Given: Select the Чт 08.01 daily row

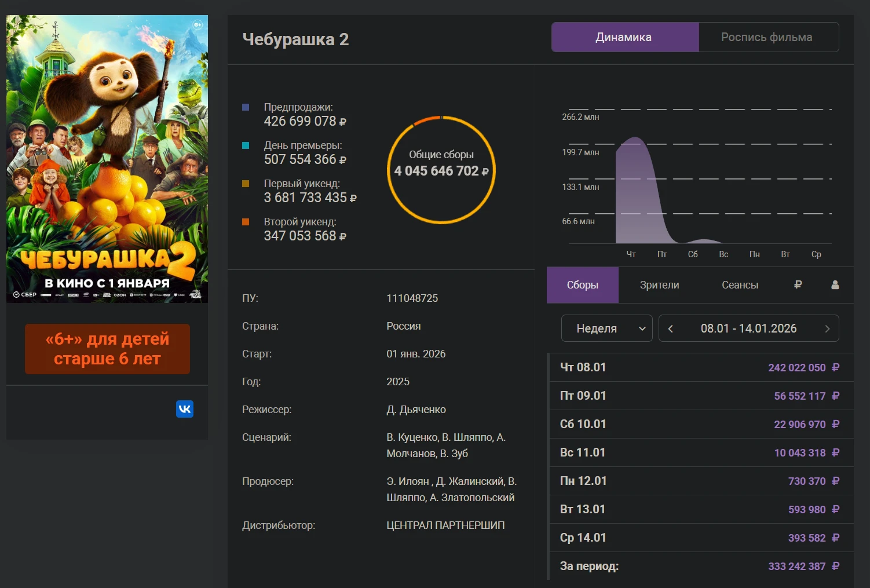Looking at the screenshot, I should click(x=700, y=367).
